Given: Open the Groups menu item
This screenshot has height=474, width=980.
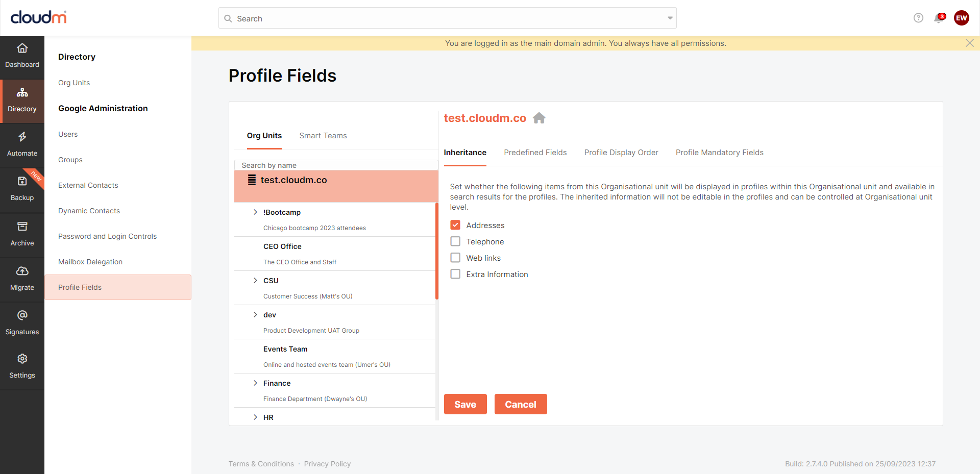Looking at the screenshot, I should click(70, 160).
